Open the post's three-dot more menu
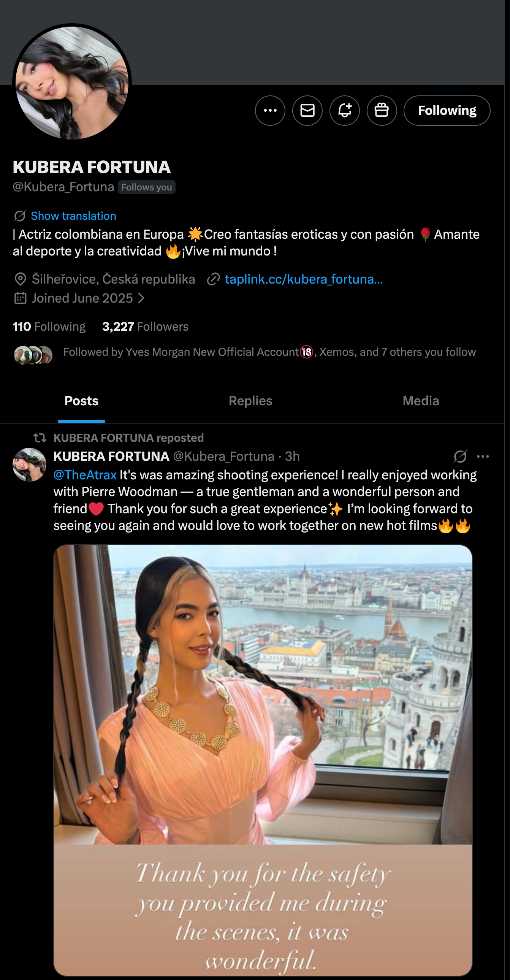510x980 pixels. pyautogui.click(x=483, y=456)
